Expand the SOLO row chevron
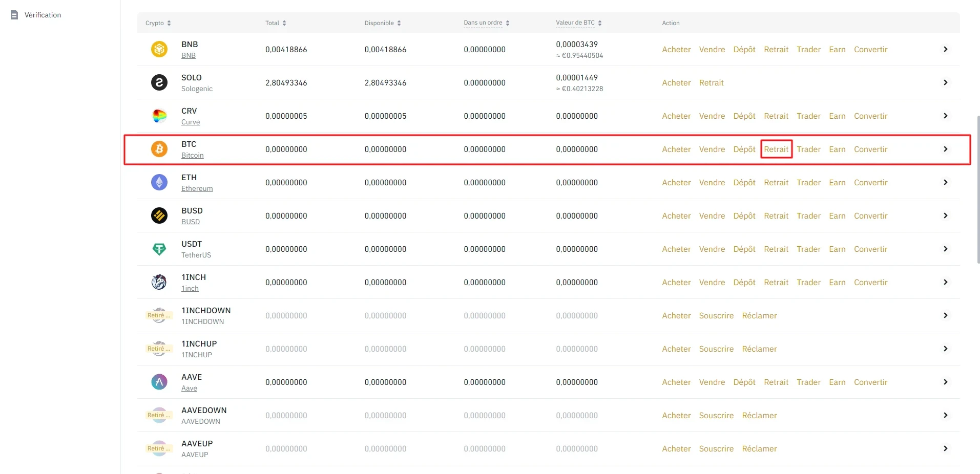Viewport: 980px width, 474px height. (946, 82)
